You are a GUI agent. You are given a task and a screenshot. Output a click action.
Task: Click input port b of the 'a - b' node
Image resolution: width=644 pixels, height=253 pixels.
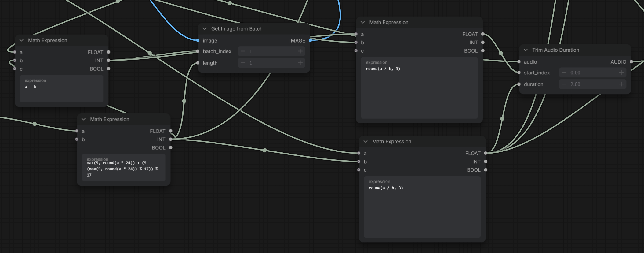coord(15,61)
